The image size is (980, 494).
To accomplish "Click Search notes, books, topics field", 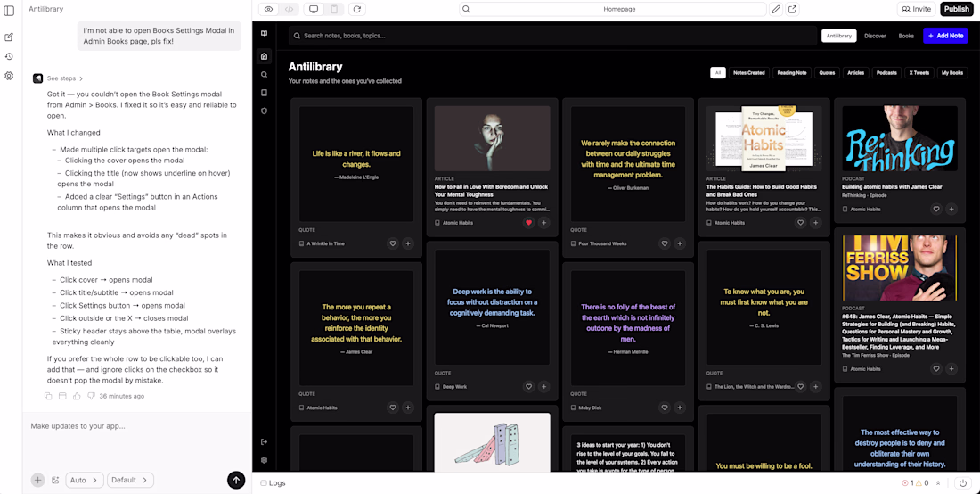I will pyautogui.click(x=552, y=36).
